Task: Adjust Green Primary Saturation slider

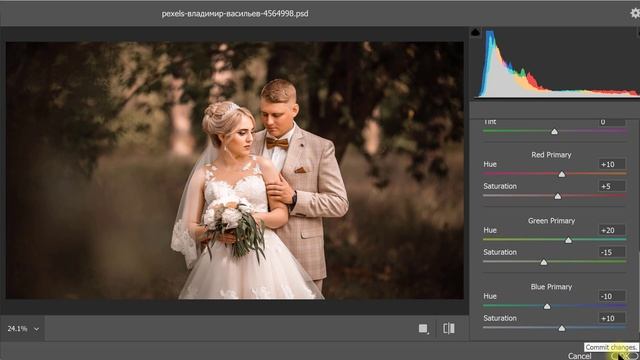Action: pos(544,262)
